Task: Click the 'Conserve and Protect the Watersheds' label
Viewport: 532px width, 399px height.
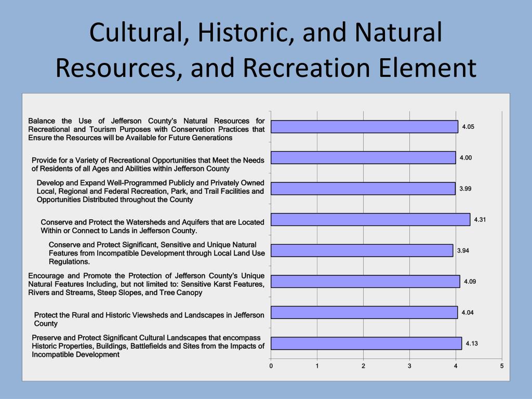Action: 152,227
